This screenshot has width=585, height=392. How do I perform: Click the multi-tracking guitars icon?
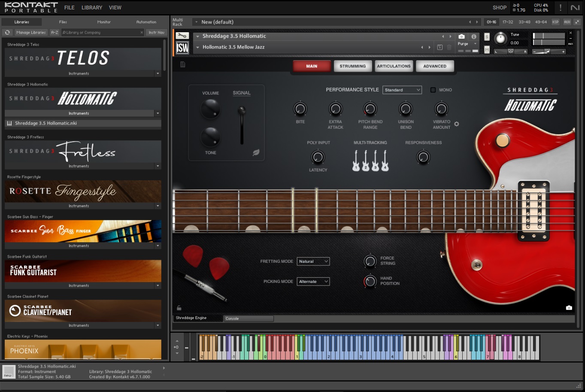click(370, 161)
